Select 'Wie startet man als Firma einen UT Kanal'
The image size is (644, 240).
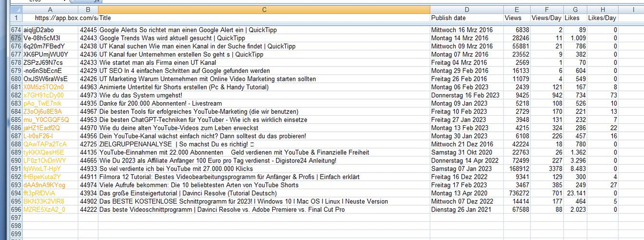(157, 62)
